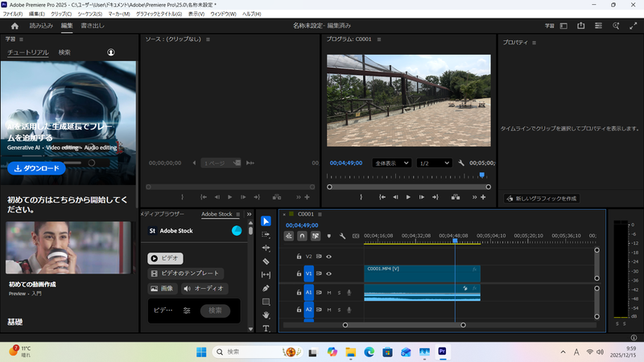Open Program monitor settings wrench
Image resolution: width=644 pixels, height=362 pixels.
click(460, 163)
